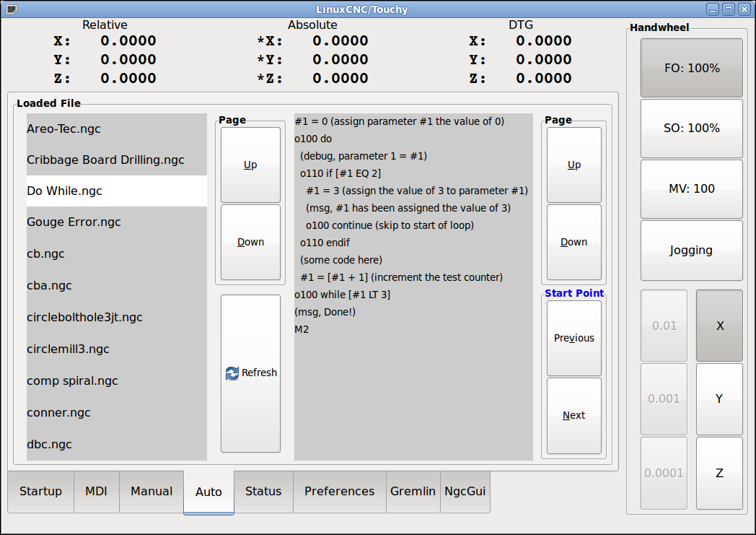Select the Y axis jog button
The width and height of the screenshot is (756, 535).
[x=719, y=399]
